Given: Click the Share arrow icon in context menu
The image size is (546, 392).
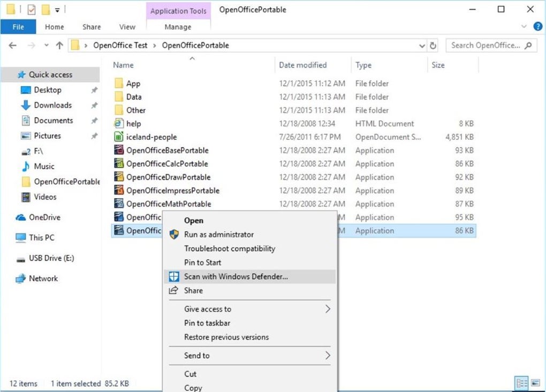Looking at the screenshot, I should [x=173, y=290].
